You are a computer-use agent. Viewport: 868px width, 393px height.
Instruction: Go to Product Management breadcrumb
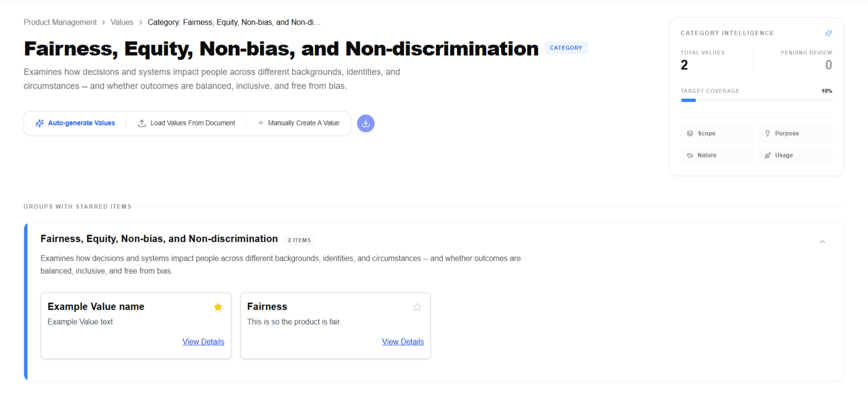point(60,22)
